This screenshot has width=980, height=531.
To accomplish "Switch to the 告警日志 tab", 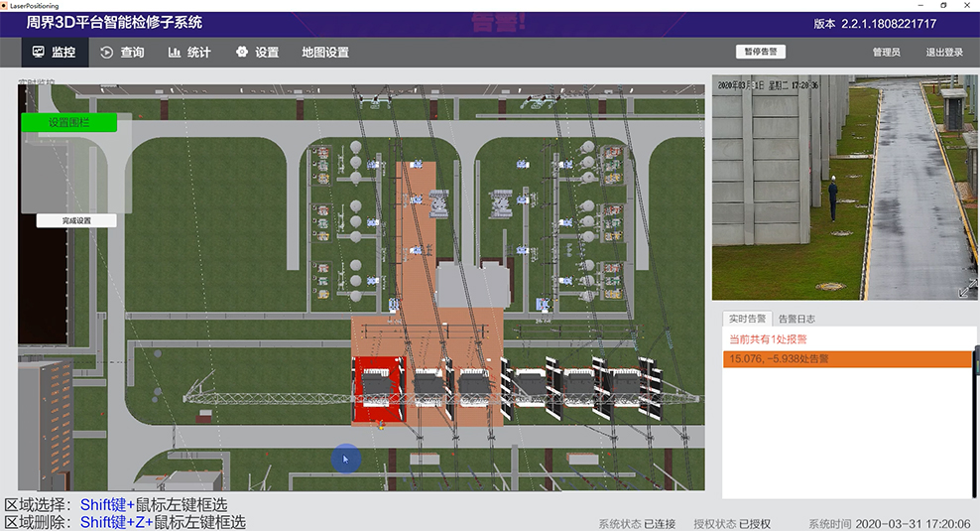I will [x=796, y=319].
